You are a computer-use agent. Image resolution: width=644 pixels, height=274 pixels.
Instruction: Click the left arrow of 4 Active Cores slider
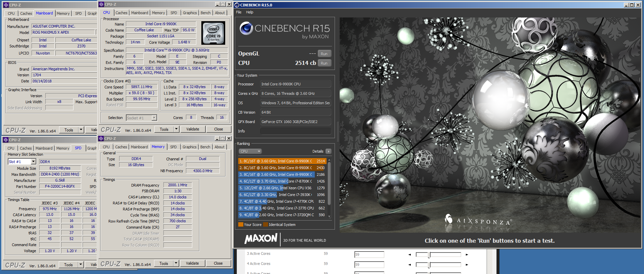point(409,265)
